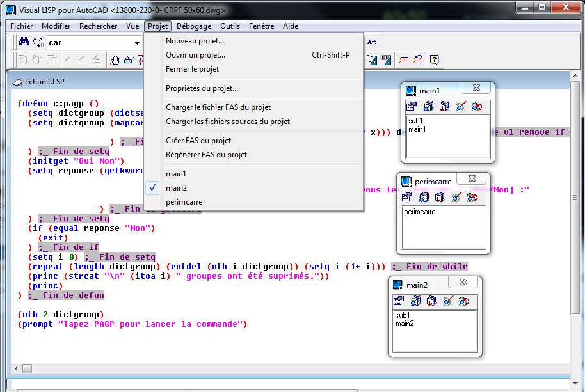Select Créer FAS du projet
The width and height of the screenshot is (585, 392).
[x=253, y=141]
